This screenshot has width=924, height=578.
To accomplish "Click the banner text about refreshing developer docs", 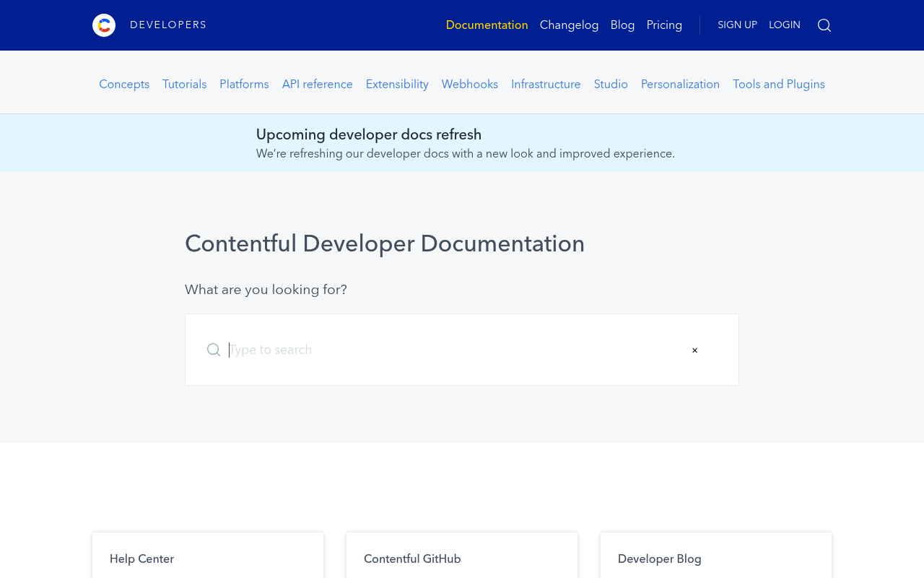I will tap(466, 154).
